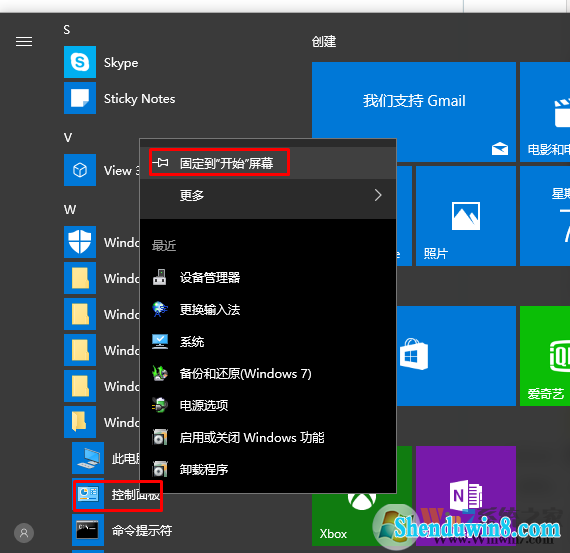Select 固定到"开始"屏幕 menu entry
This screenshot has height=553, width=570.
[268, 163]
